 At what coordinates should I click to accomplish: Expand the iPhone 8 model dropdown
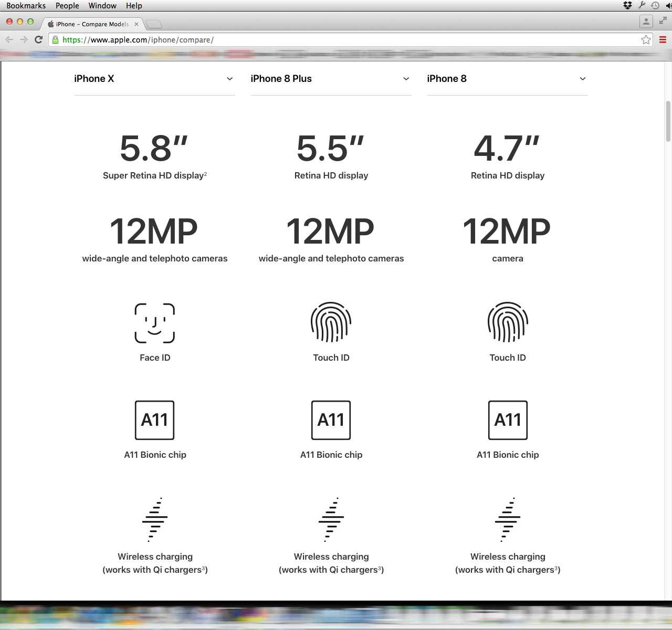(x=582, y=79)
